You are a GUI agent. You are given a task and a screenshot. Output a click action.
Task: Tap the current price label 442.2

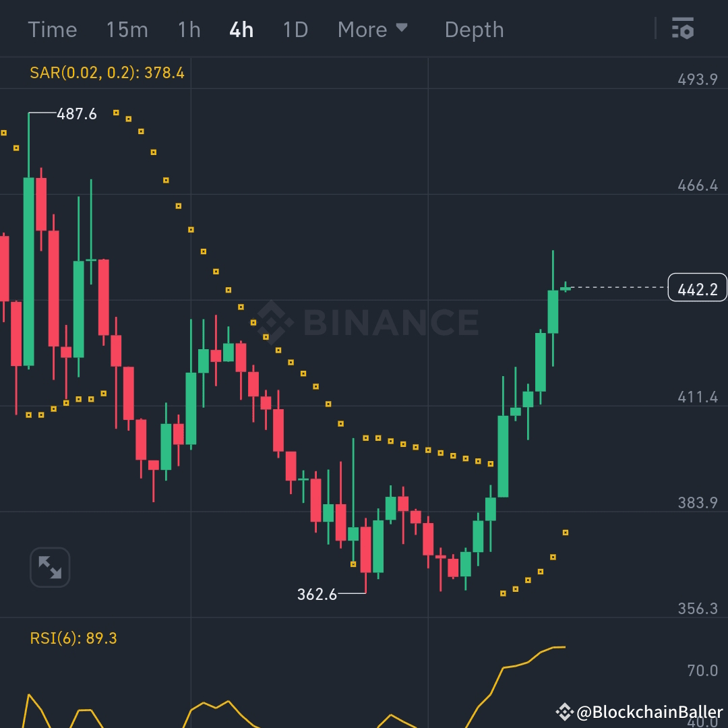697,287
